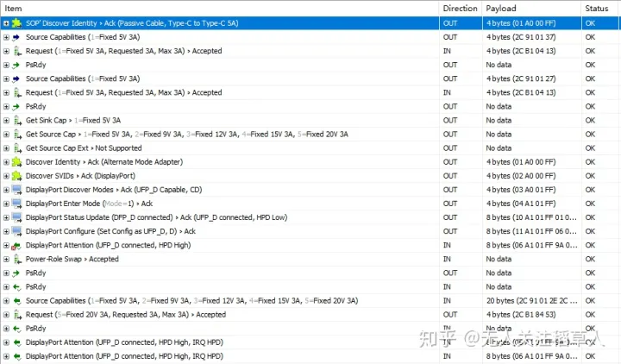Click the icon next to Get Source Cap Ext
The height and width of the screenshot is (364, 621).
[17, 148]
